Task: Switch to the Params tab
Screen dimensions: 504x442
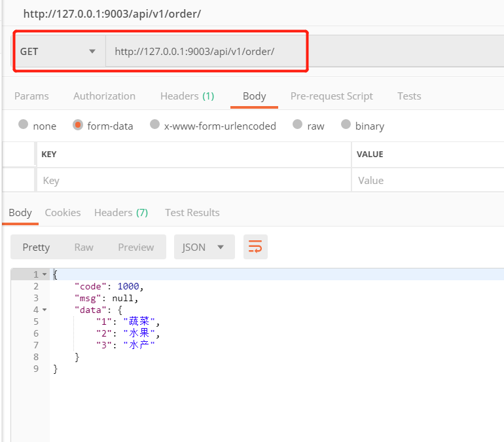Action: point(31,96)
